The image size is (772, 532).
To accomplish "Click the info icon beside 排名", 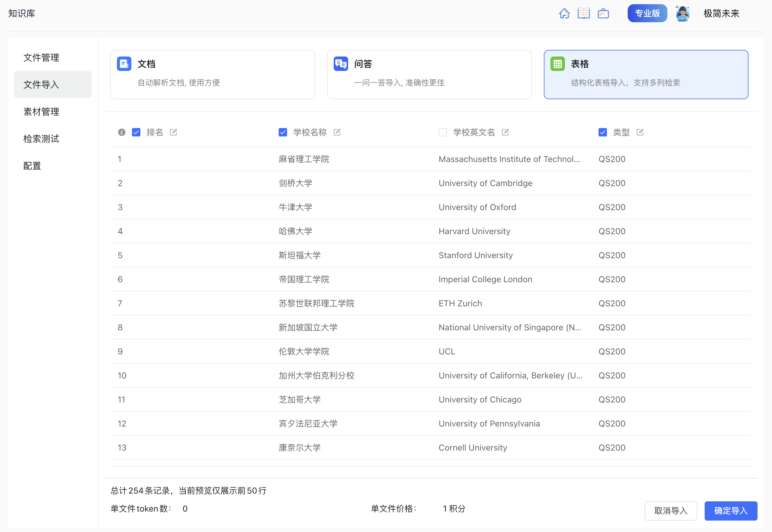I will click(x=122, y=132).
